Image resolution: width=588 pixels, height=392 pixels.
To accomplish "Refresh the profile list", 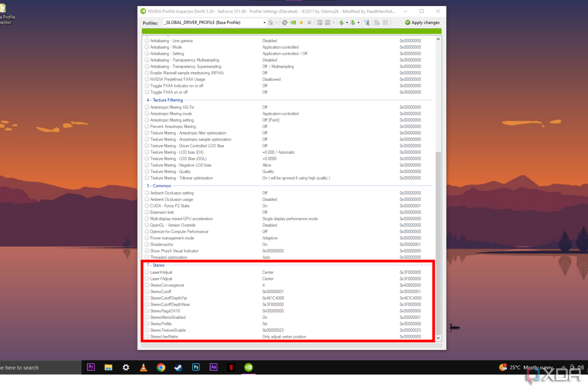I will coord(285,23).
